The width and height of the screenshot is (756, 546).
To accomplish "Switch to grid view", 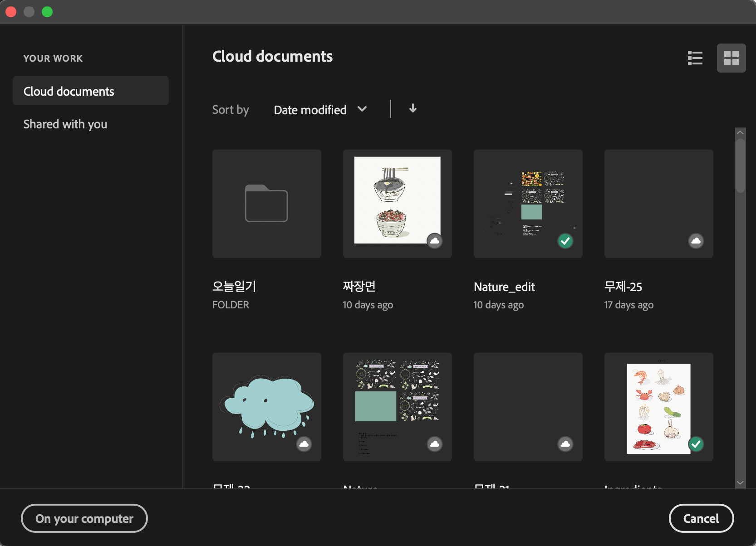I will 731,58.
